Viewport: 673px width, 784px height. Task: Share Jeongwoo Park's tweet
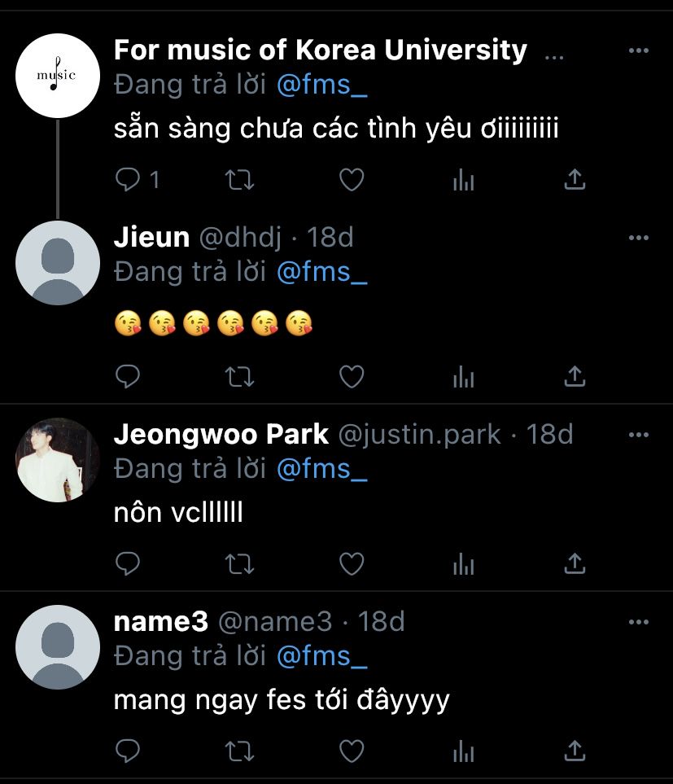point(575,563)
